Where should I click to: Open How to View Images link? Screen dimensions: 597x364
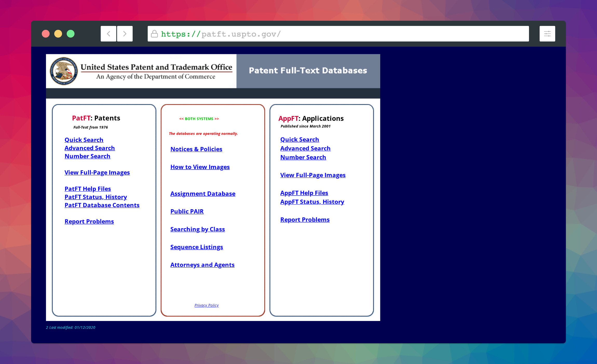200,167
